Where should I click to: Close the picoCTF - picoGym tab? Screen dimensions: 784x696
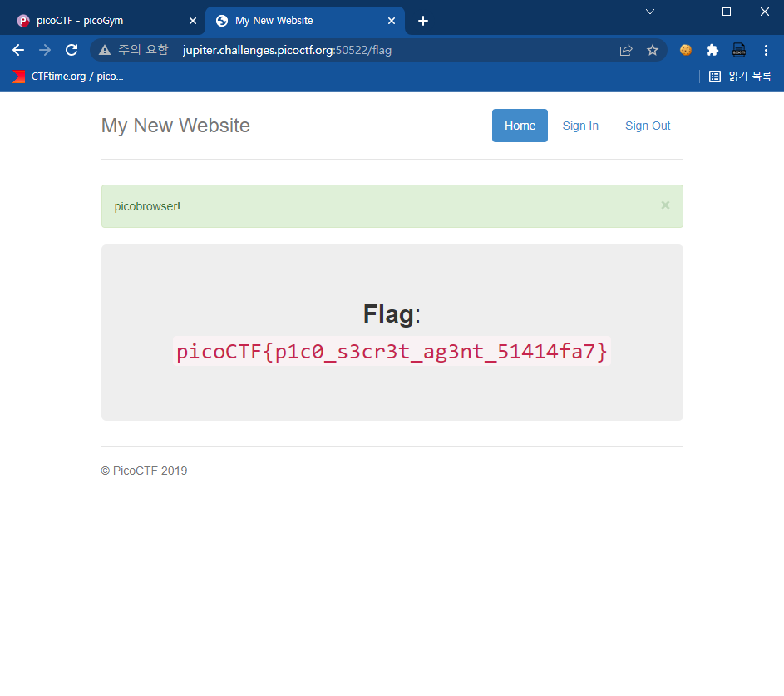pyautogui.click(x=193, y=21)
